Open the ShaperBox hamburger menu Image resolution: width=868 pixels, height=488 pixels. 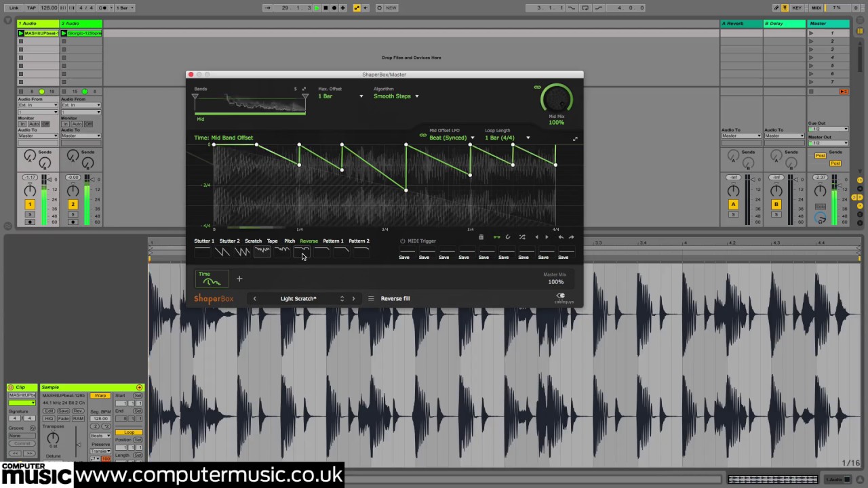tap(371, 298)
